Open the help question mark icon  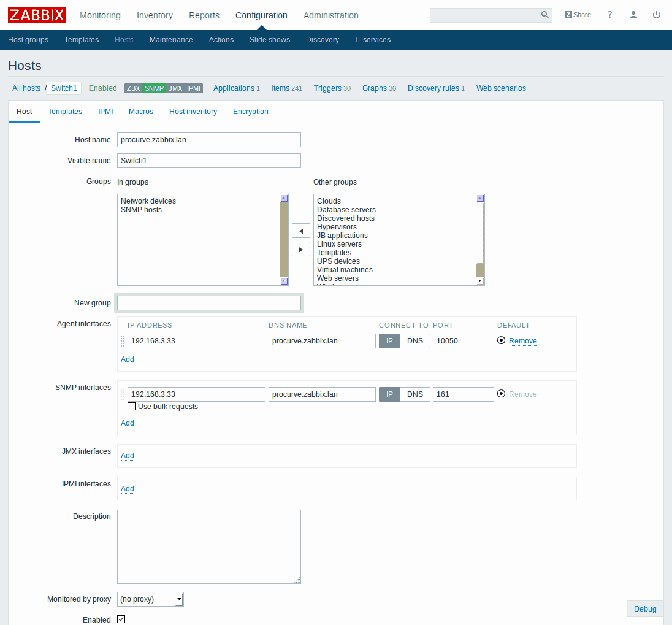click(609, 15)
